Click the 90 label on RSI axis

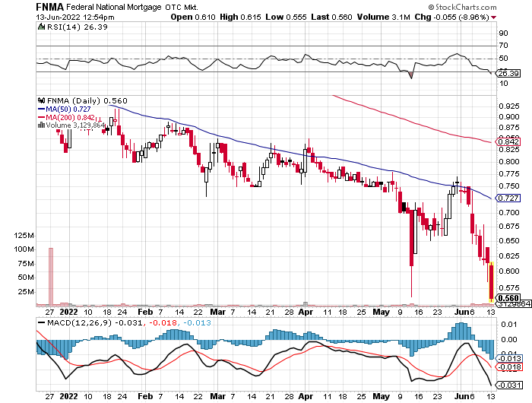[503, 33]
